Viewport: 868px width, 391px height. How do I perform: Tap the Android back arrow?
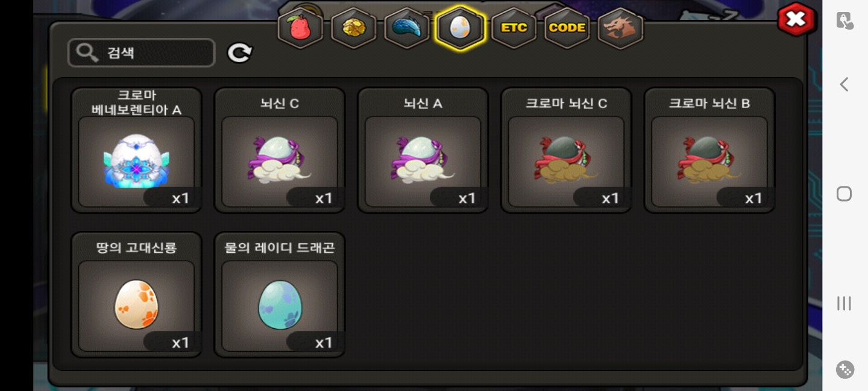pyautogui.click(x=844, y=84)
